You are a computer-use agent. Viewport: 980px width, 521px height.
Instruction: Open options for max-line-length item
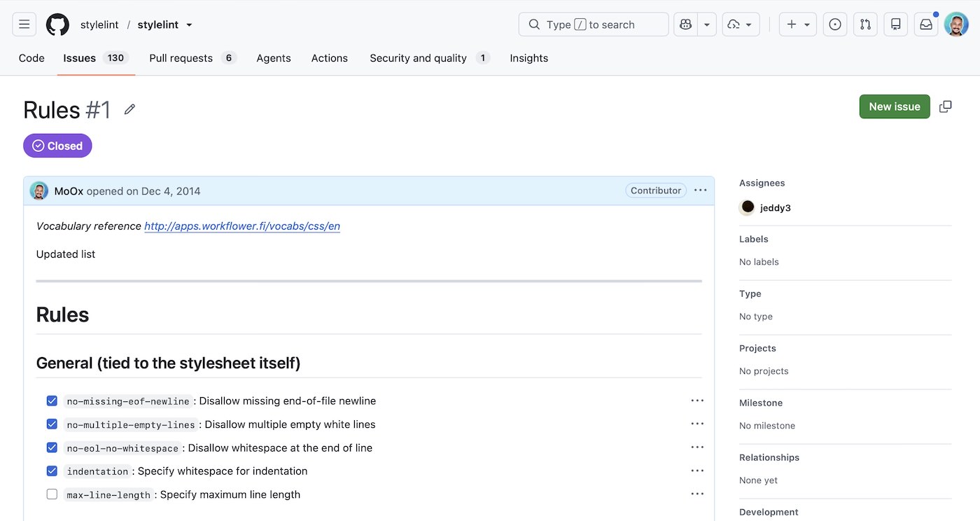point(697,494)
